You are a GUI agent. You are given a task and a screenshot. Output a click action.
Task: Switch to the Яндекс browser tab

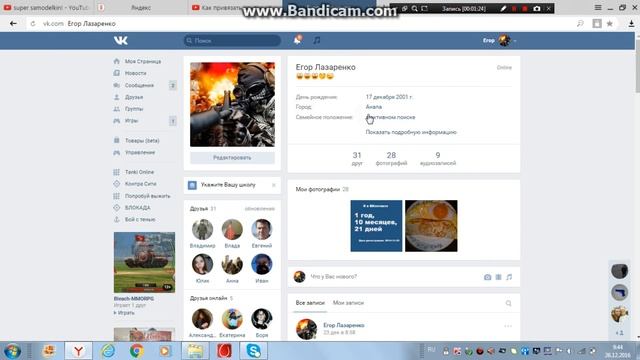point(141,8)
